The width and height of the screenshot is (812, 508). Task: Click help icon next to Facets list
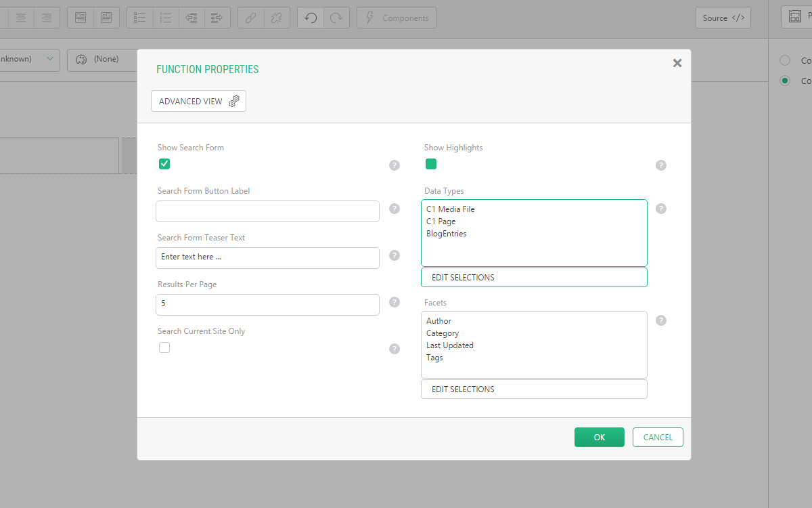coord(661,320)
